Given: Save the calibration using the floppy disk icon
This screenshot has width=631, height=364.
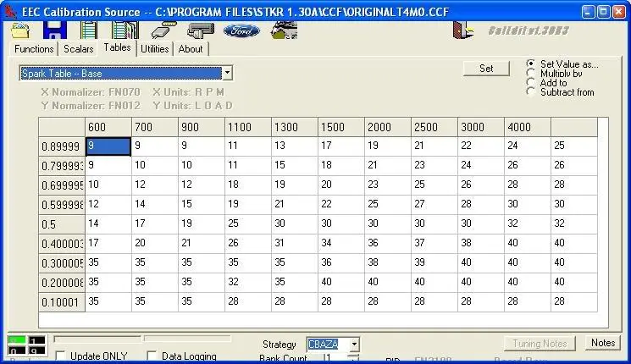Looking at the screenshot, I should (x=55, y=30).
